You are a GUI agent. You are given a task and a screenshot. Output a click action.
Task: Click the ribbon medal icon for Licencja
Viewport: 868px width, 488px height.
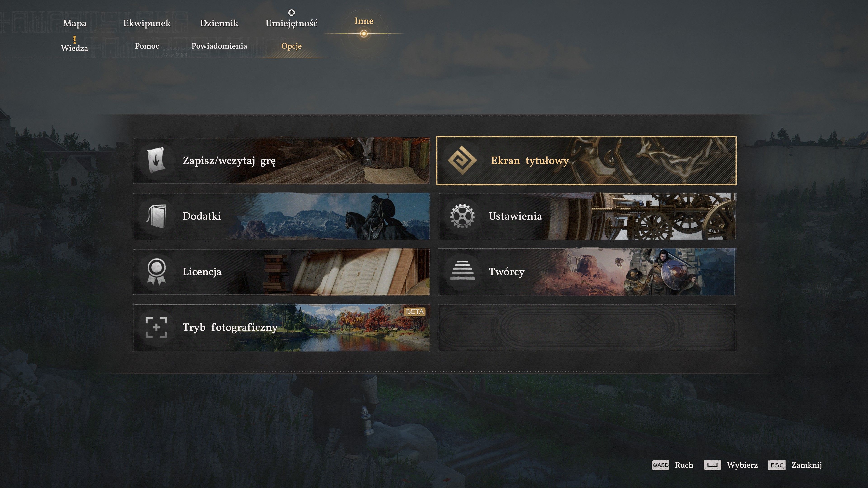pyautogui.click(x=156, y=271)
